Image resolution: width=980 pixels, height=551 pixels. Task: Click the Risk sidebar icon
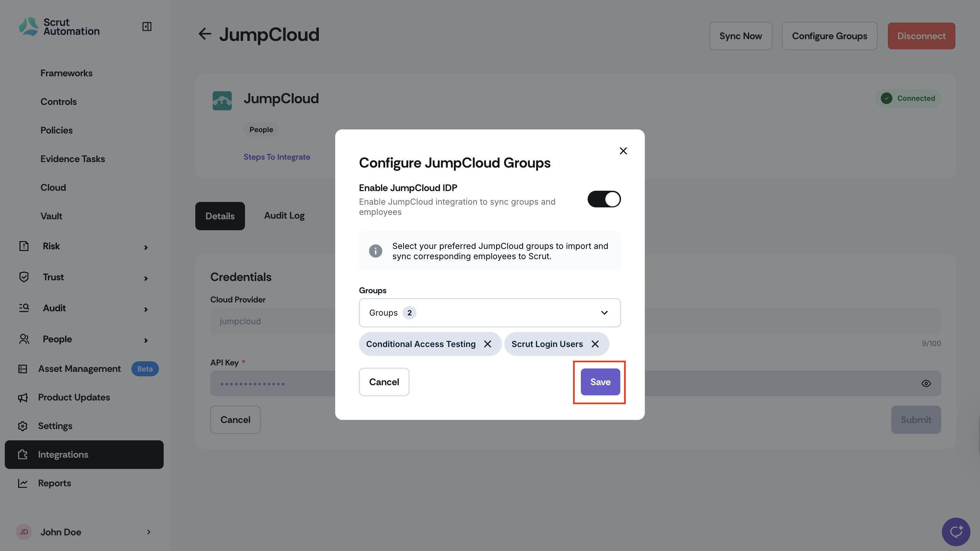coord(24,246)
